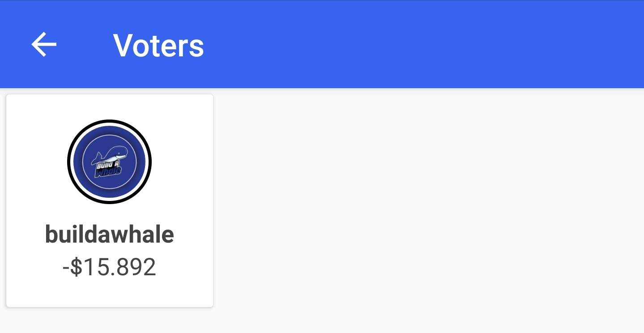Click the dollar sign in the vote amount

tap(77, 267)
